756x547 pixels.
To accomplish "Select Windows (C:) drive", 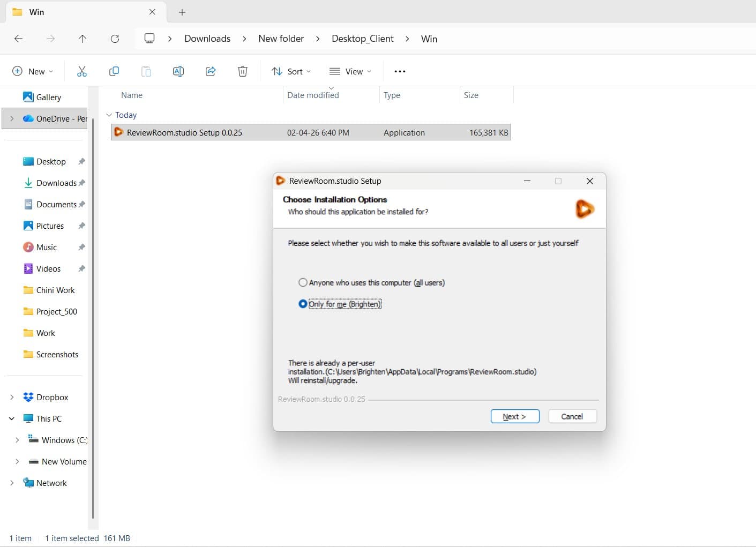I will [x=57, y=440].
